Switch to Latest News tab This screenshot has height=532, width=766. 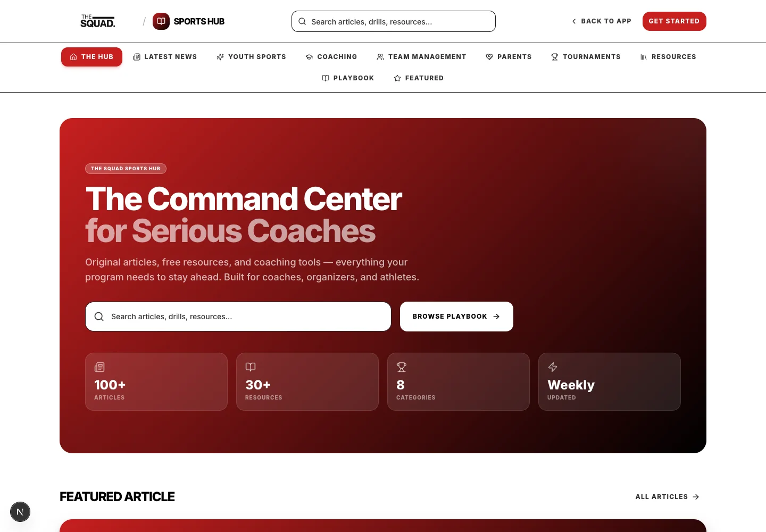[x=165, y=57]
